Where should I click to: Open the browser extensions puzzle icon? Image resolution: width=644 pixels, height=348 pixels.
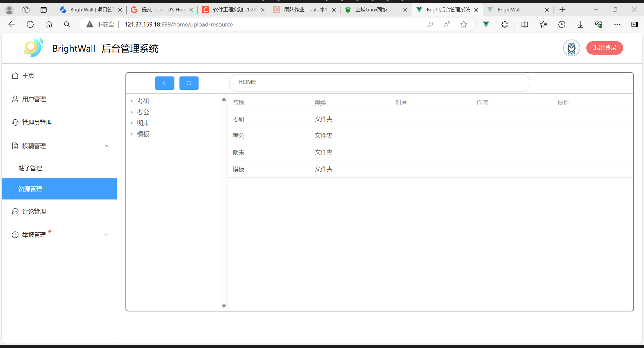pyautogui.click(x=504, y=24)
